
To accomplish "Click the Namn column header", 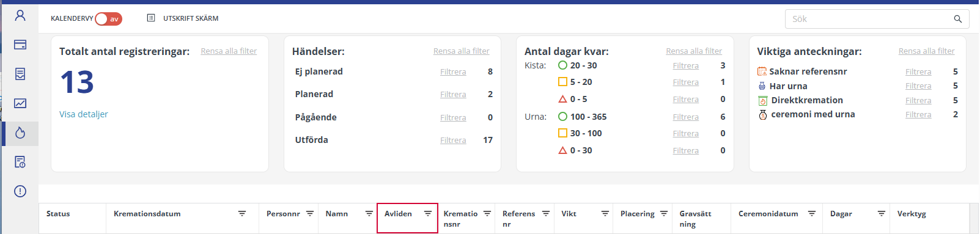I will (x=337, y=214).
